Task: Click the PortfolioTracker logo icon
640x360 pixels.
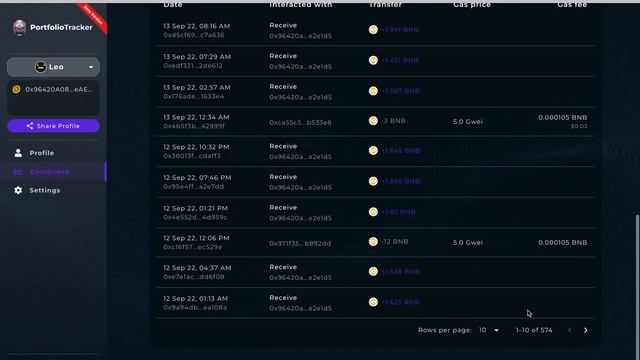Action: tap(19, 28)
